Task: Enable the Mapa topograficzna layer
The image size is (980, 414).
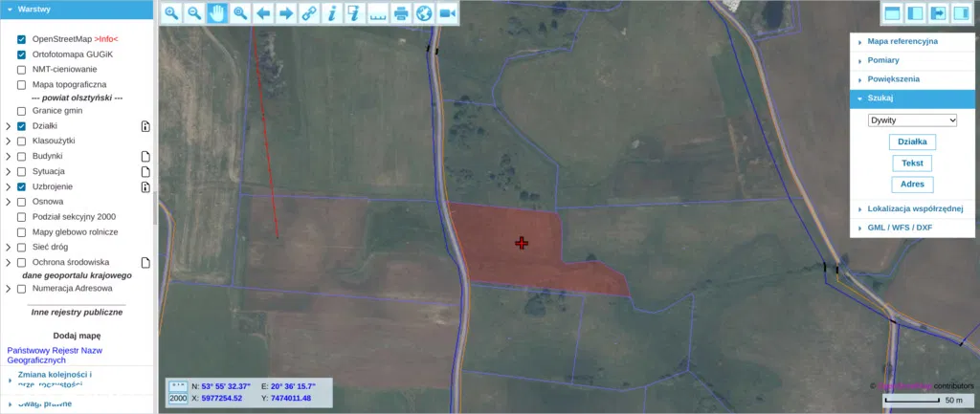Action: pos(21,84)
